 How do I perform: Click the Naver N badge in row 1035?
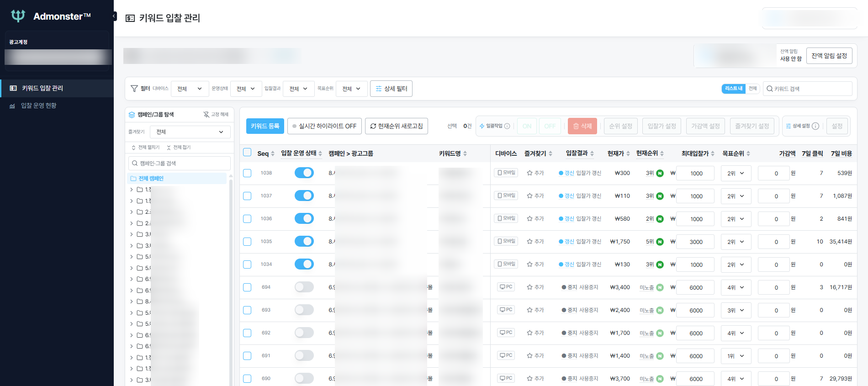click(x=660, y=242)
